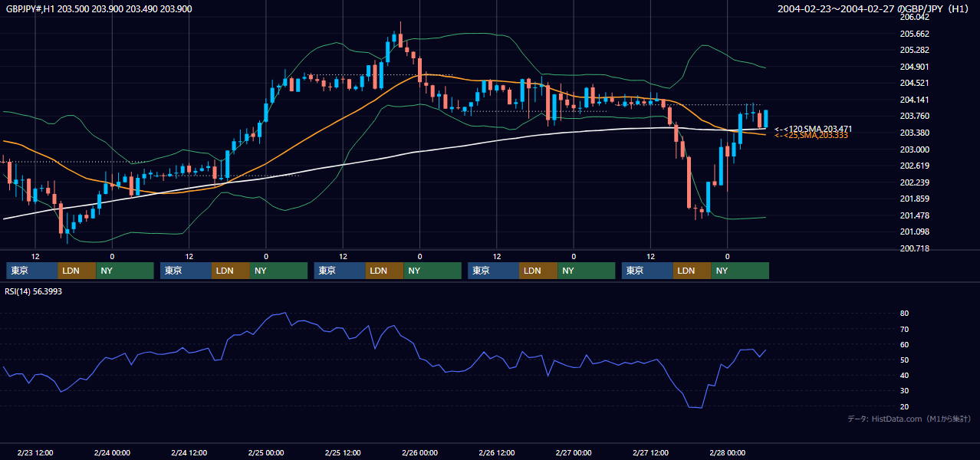
Task: Click the date label 2/23 12:00
Action: pos(35,453)
